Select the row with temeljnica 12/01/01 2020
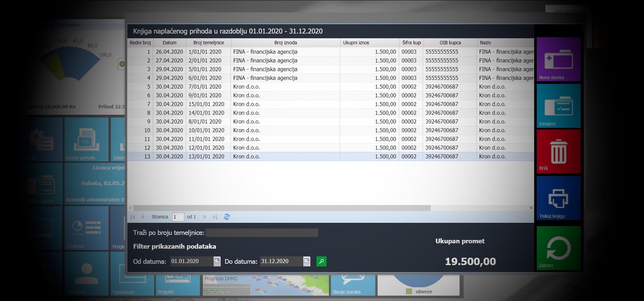This screenshot has height=301, width=644. pyautogui.click(x=331, y=148)
